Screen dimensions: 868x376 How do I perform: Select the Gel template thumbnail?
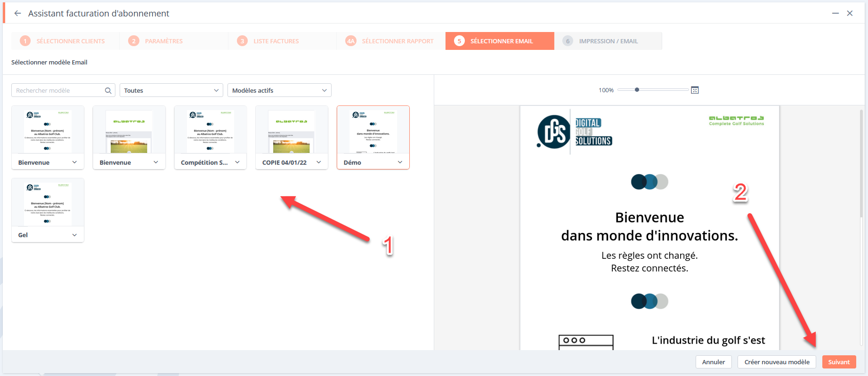[x=48, y=203]
